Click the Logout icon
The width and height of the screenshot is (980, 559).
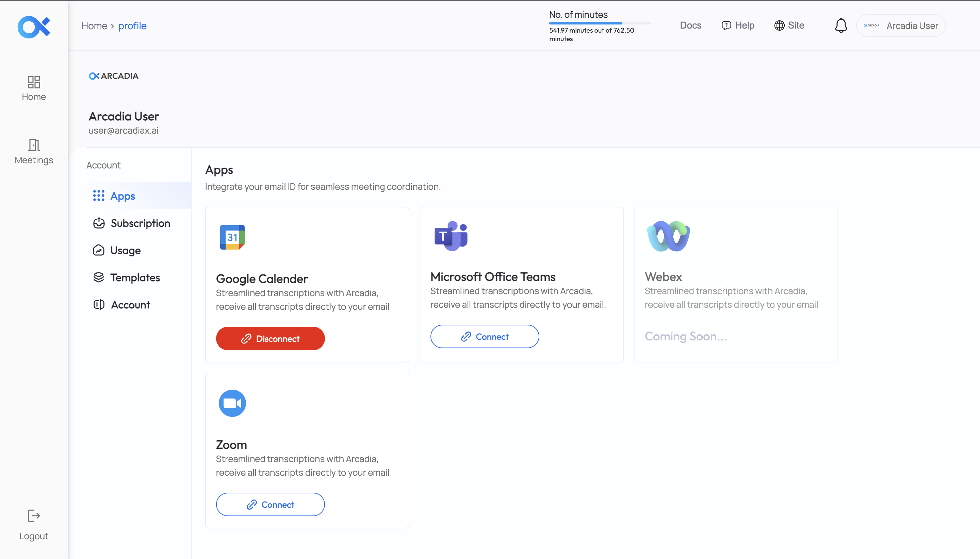(34, 515)
